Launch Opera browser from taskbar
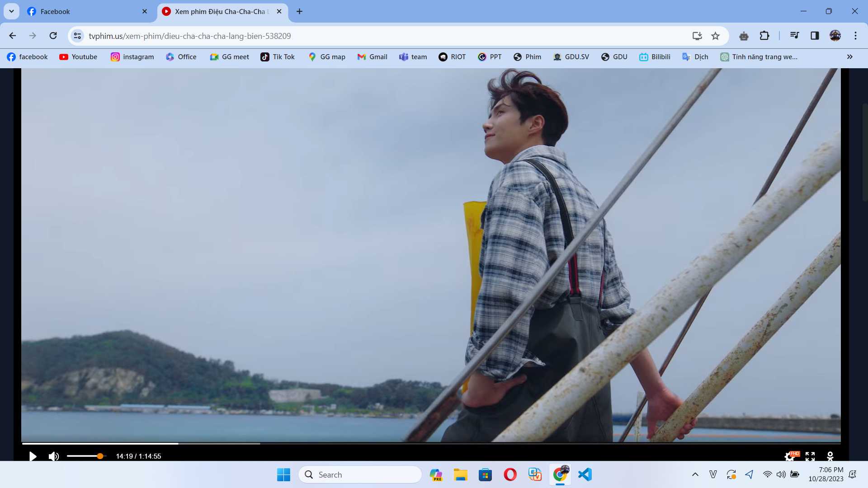The height and width of the screenshot is (488, 868). [510, 474]
